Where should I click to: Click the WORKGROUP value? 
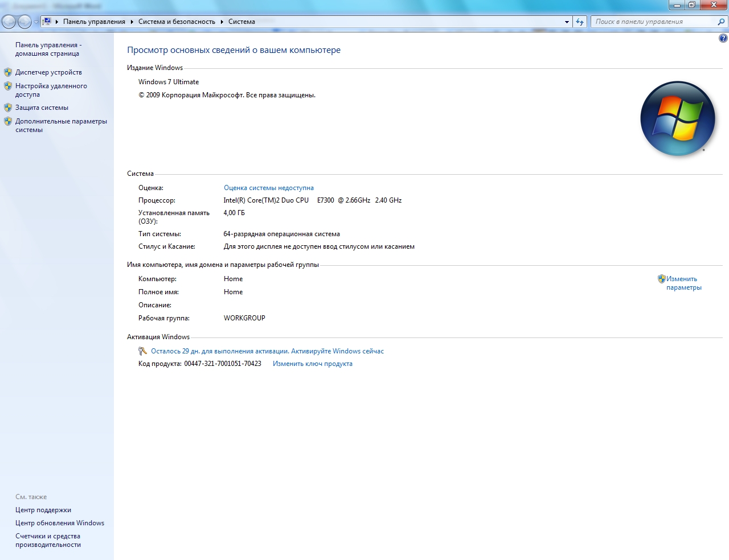pos(244,318)
